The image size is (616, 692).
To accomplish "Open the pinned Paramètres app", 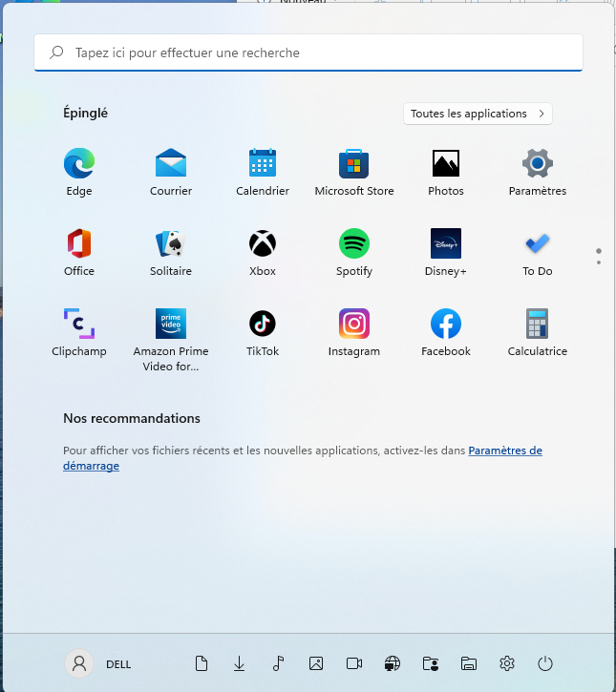I will pos(537,172).
